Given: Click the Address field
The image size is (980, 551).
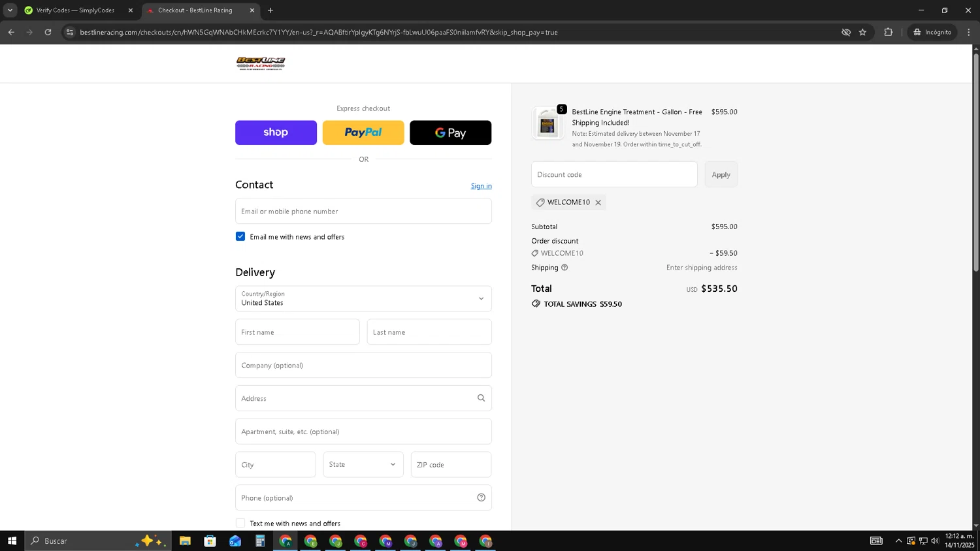Looking at the screenshot, I should coord(363,398).
